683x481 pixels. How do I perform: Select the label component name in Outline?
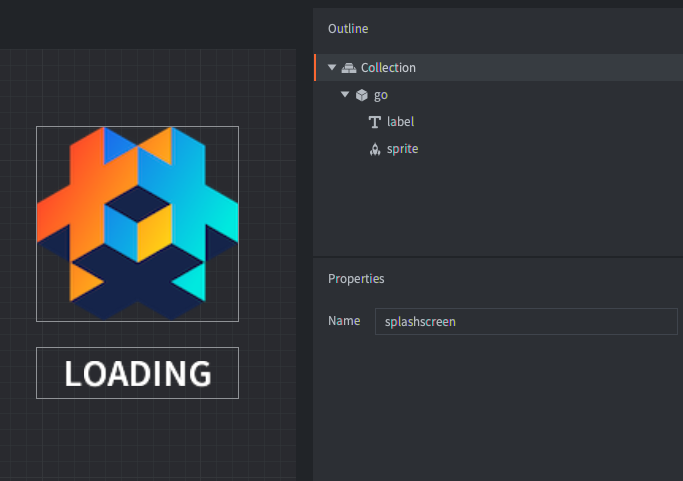[x=400, y=122]
